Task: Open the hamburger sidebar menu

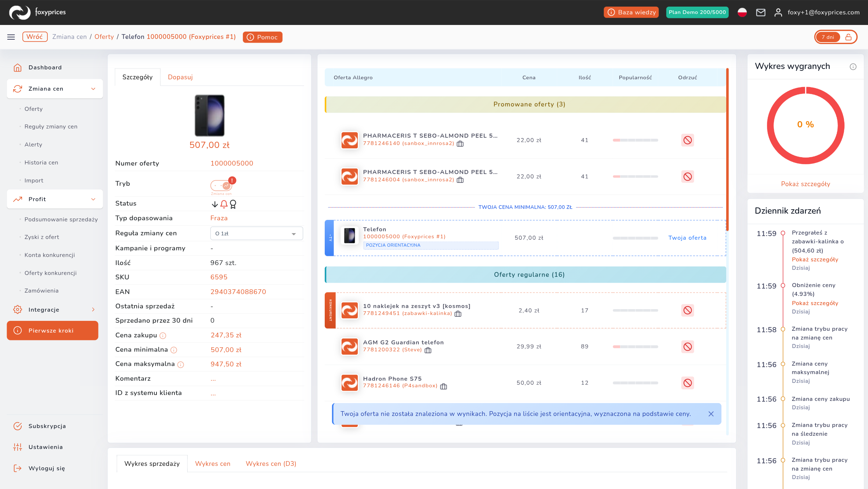Action: (x=11, y=37)
